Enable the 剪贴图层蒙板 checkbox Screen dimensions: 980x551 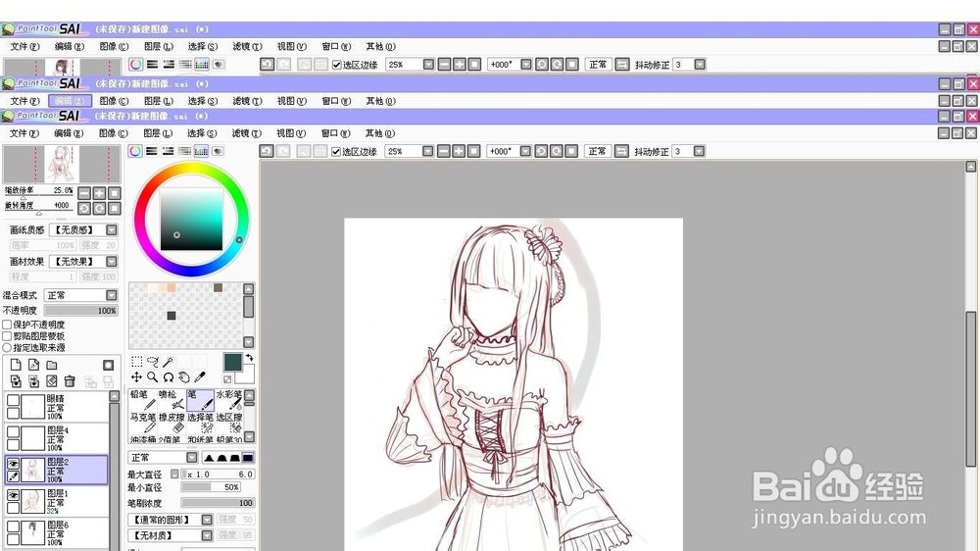coord(8,336)
